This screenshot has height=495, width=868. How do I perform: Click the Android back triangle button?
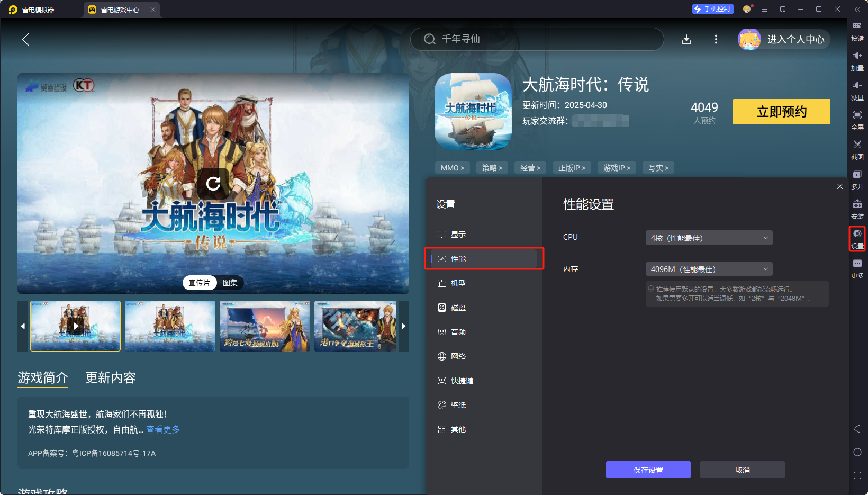click(857, 429)
